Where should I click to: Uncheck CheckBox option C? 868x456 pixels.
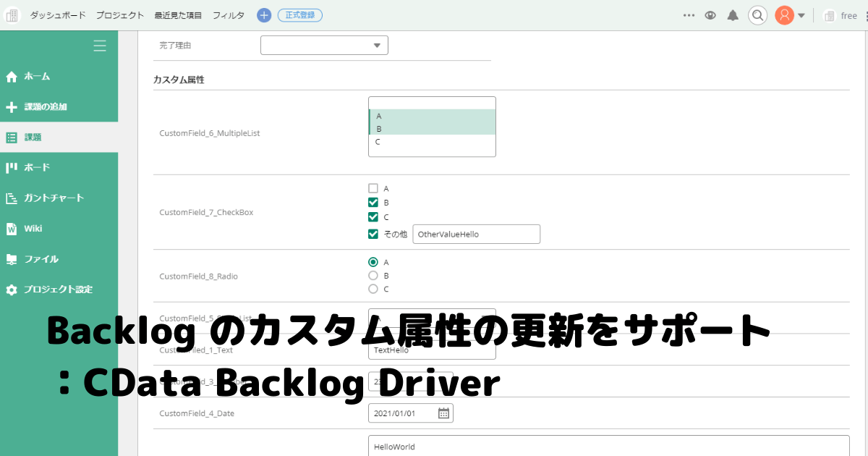(373, 217)
